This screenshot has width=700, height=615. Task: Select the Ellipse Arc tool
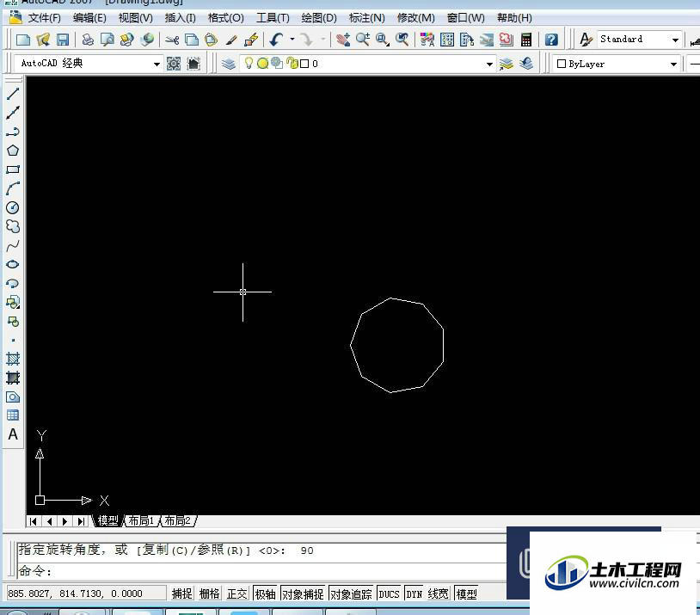tap(13, 283)
